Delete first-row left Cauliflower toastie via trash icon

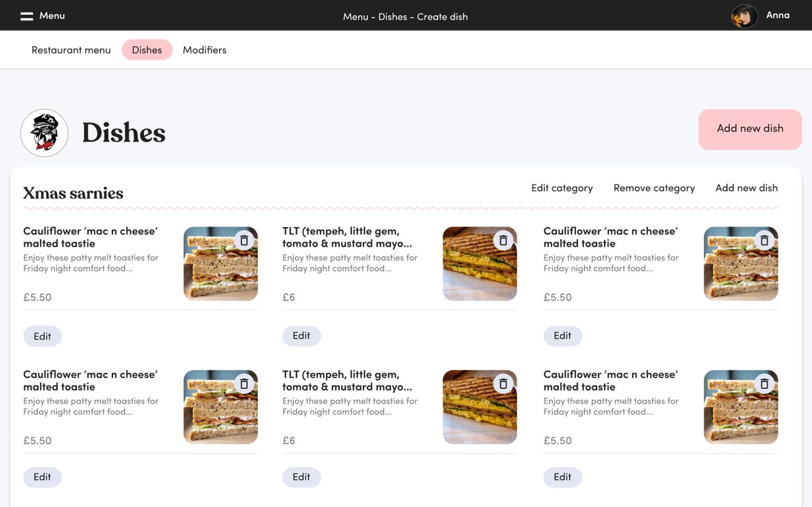(x=244, y=240)
